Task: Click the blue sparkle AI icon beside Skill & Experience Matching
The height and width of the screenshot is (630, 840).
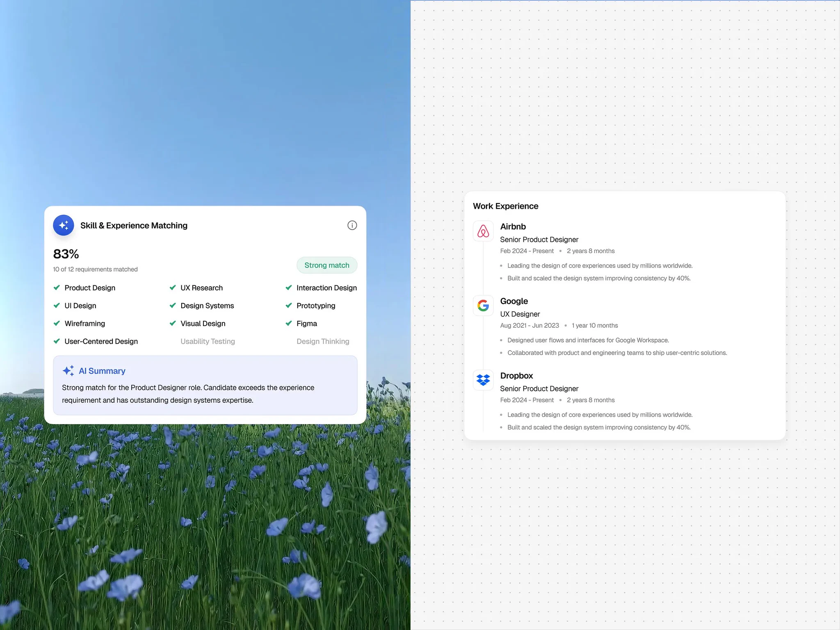Action: point(64,225)
